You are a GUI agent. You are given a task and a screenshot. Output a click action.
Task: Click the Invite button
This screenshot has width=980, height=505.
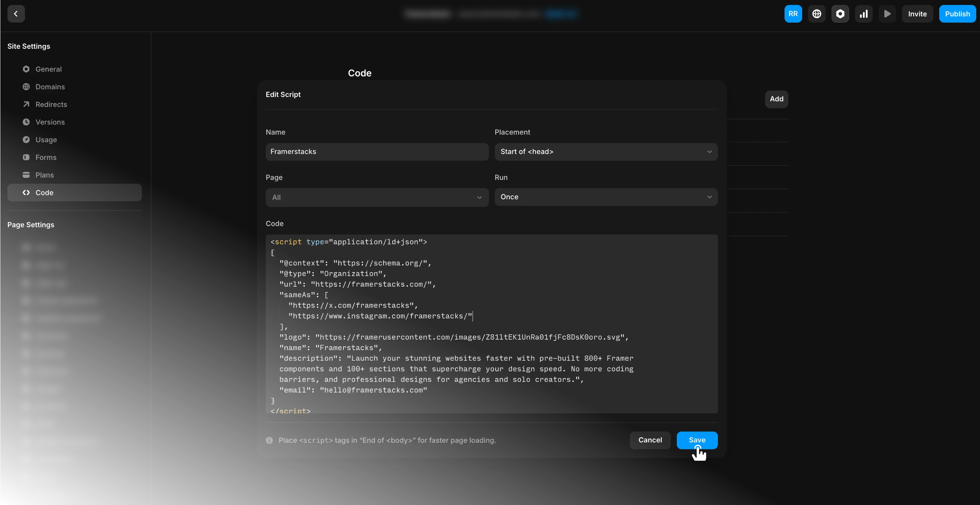[918, 14]
